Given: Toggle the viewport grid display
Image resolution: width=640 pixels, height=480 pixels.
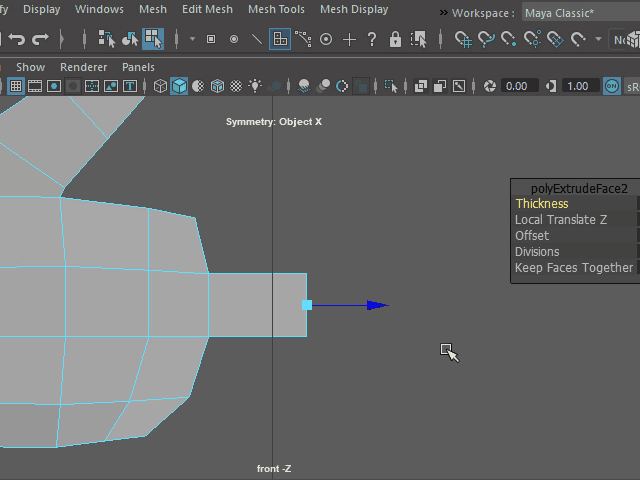Looking at the screenshot, I should [x=15, y=86].
